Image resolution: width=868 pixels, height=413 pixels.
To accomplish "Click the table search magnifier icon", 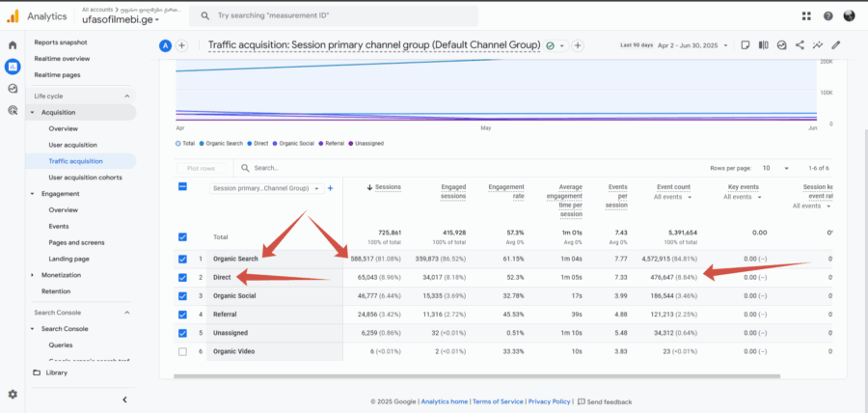I will click(245, 168).
